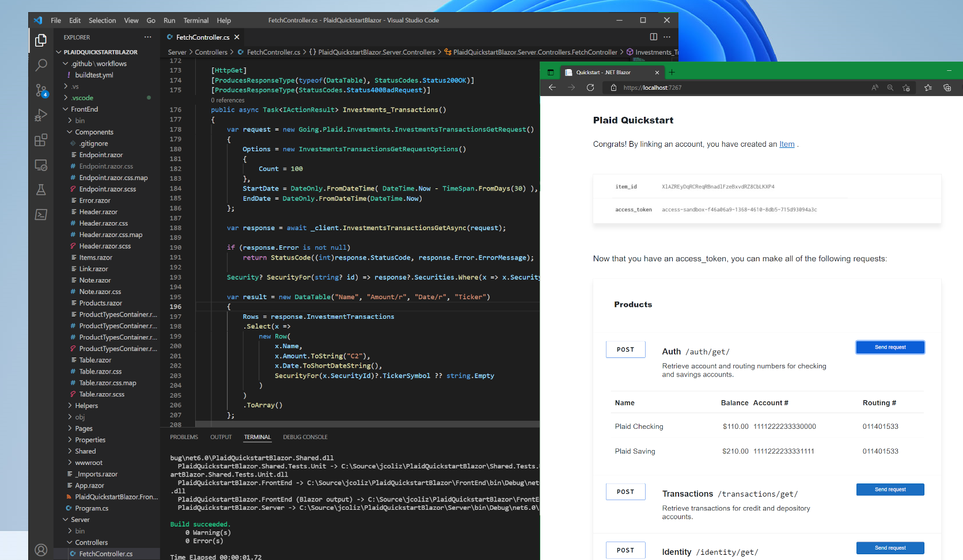
Task: Go forward in the browser
Action: (571, 87)
